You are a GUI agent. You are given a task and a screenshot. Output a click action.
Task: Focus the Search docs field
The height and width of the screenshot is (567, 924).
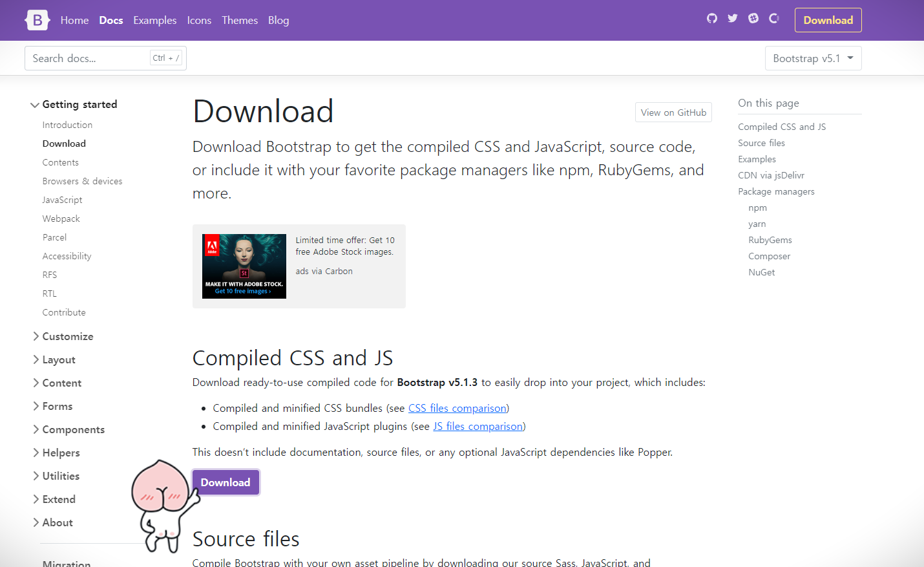(x=105, y=58)
